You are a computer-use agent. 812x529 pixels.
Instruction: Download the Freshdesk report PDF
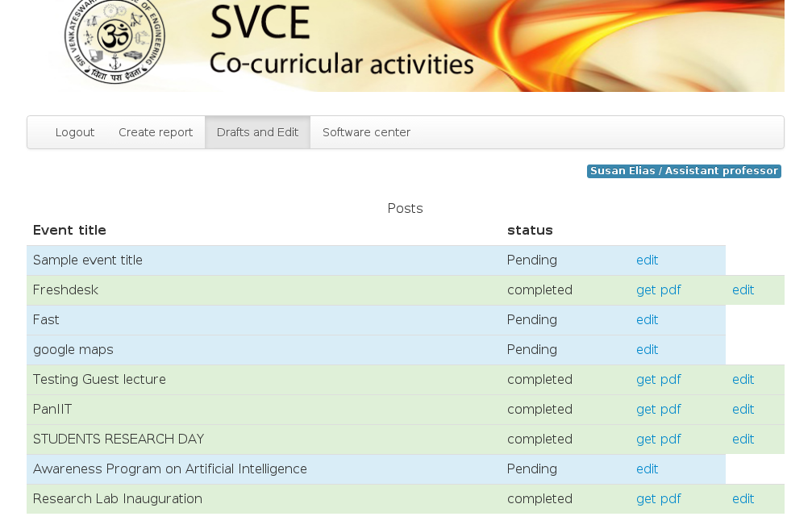[x=658, y=290]
